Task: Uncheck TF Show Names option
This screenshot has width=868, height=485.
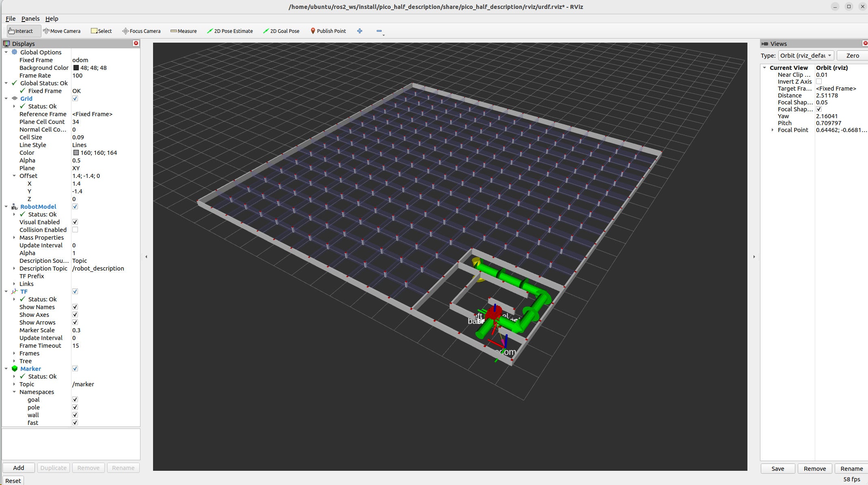Action: 75,307
